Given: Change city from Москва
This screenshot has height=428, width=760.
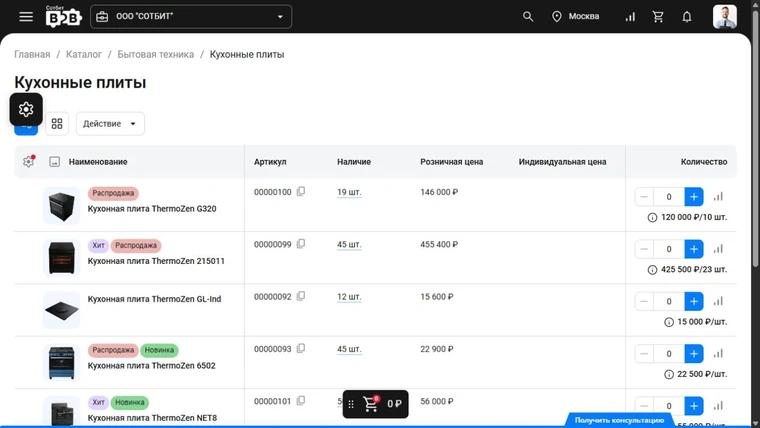Looking at the screenshot, I should click(576, 16).
